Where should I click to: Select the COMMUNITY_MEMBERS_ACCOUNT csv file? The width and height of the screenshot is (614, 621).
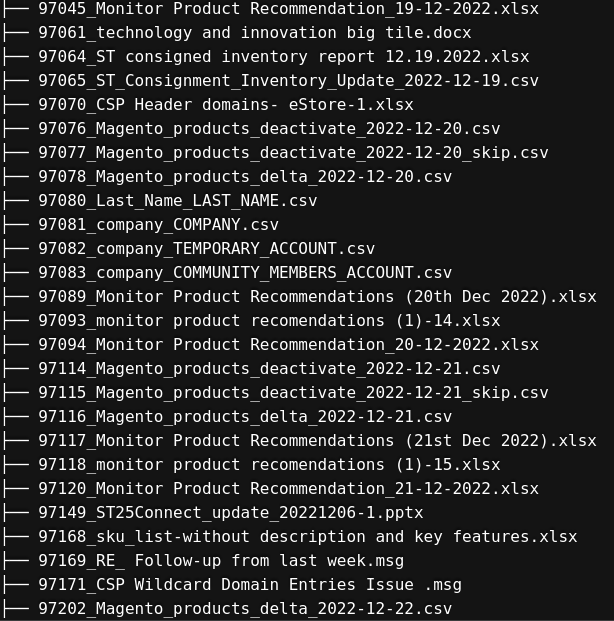point(245,272)
